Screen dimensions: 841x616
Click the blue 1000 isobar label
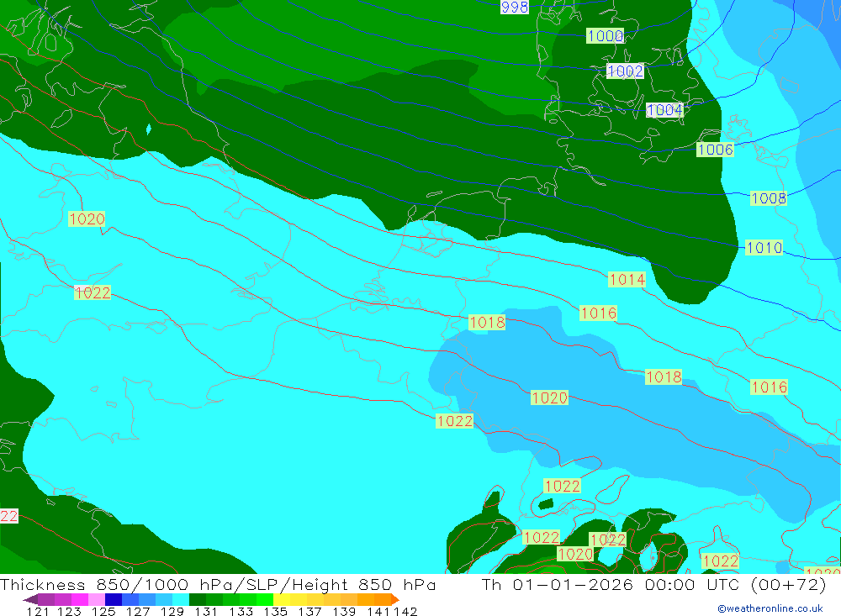click(x=605, y=36)
